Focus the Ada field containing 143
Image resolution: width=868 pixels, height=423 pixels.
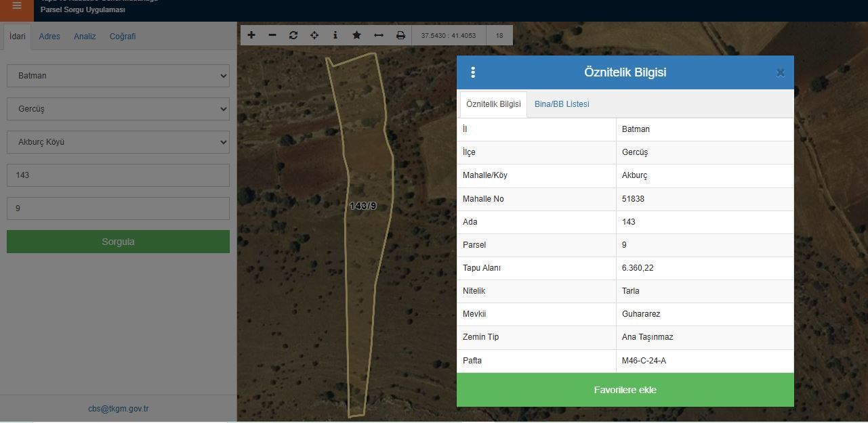(118, 175)
